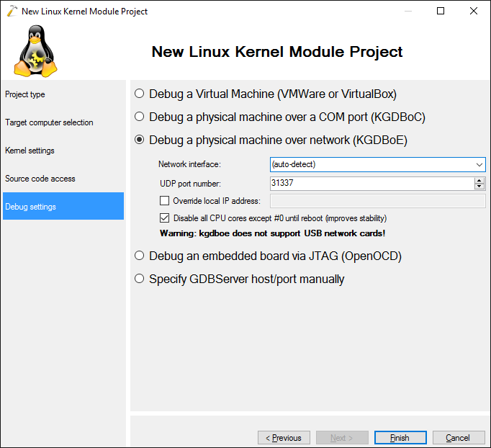Minimize the wizard window

tap(407, 11)
